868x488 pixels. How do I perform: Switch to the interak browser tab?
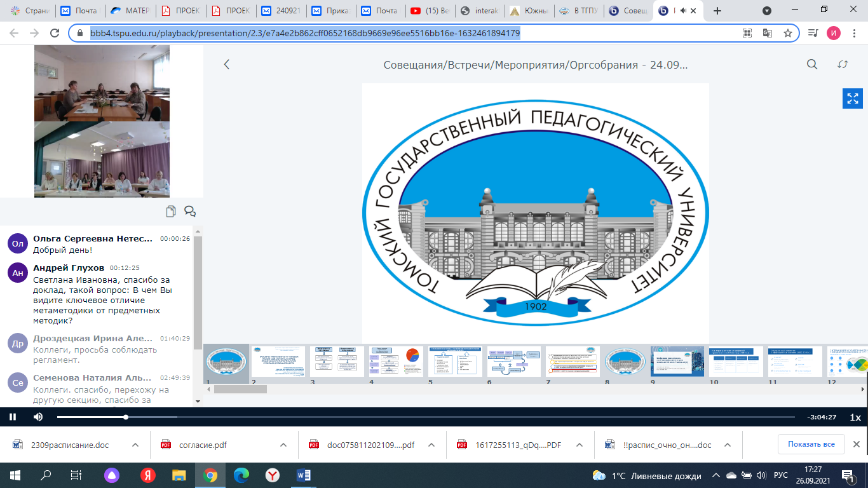(480, 11)
